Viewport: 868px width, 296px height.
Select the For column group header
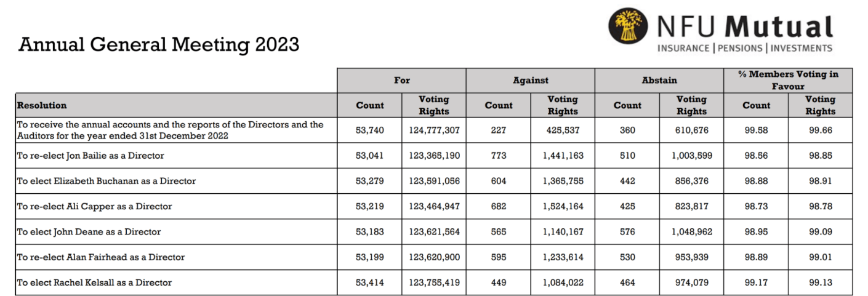pyautogui.click(x=401, y=80)
